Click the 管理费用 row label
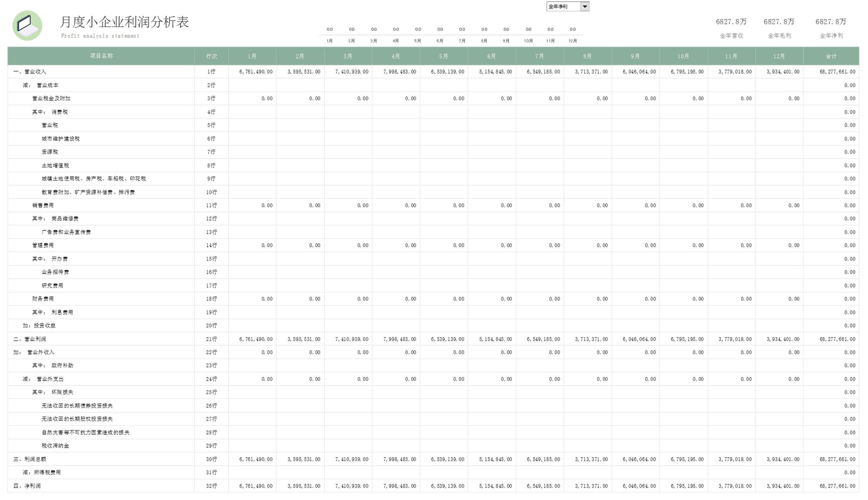The image size is (868, 500). click(x=43, y=245)
